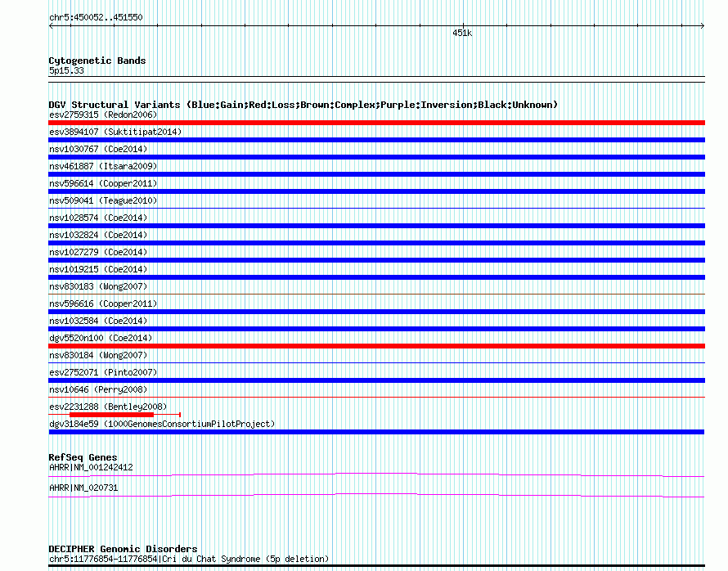Click the chr5:450052..451550 region label
This screenshot has height=571, width=728.
[96, 17]
